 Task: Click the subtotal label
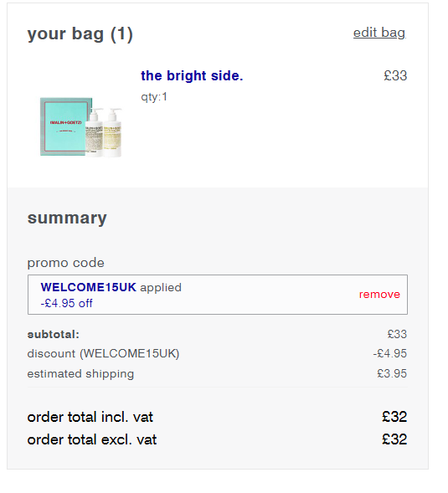tap(53, 334)
